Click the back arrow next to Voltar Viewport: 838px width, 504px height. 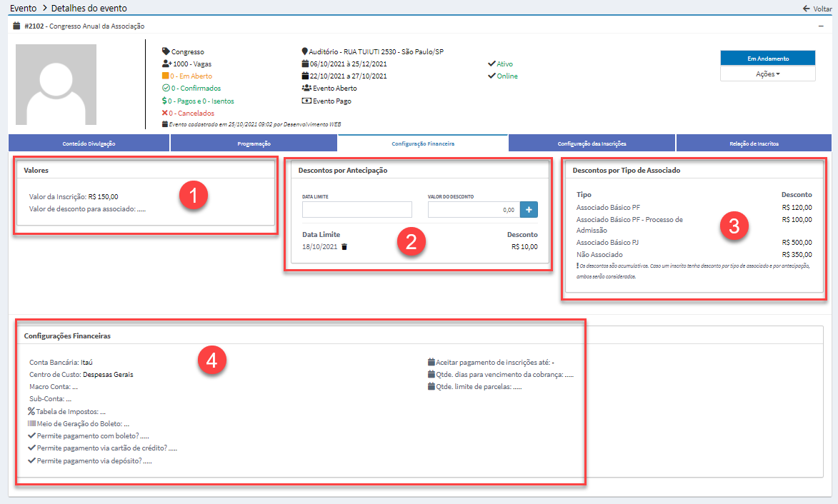(x=807, y=9)
